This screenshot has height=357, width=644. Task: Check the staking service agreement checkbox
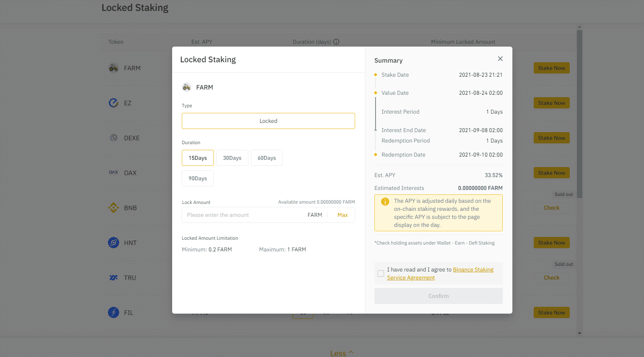(381, 273)
